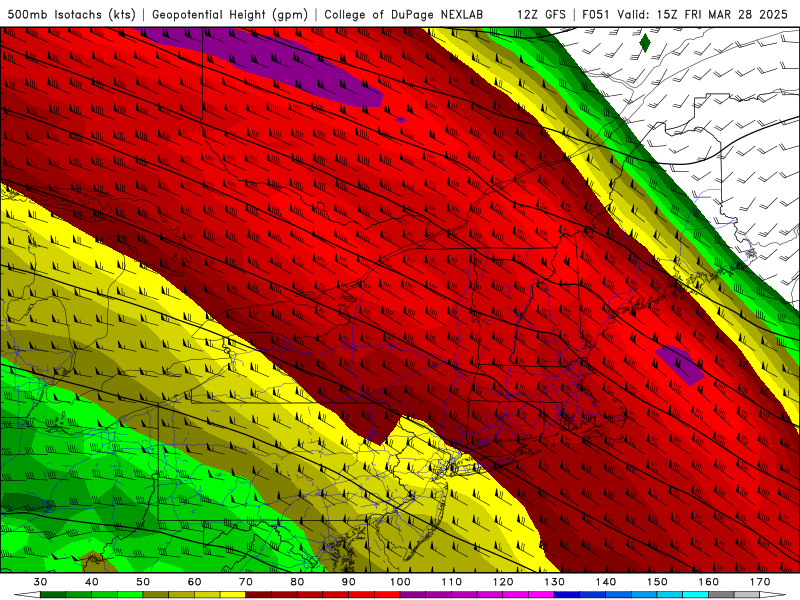Click the '40' label on the color scale
This screenshot has width=800, height=600.
(92, 582)
